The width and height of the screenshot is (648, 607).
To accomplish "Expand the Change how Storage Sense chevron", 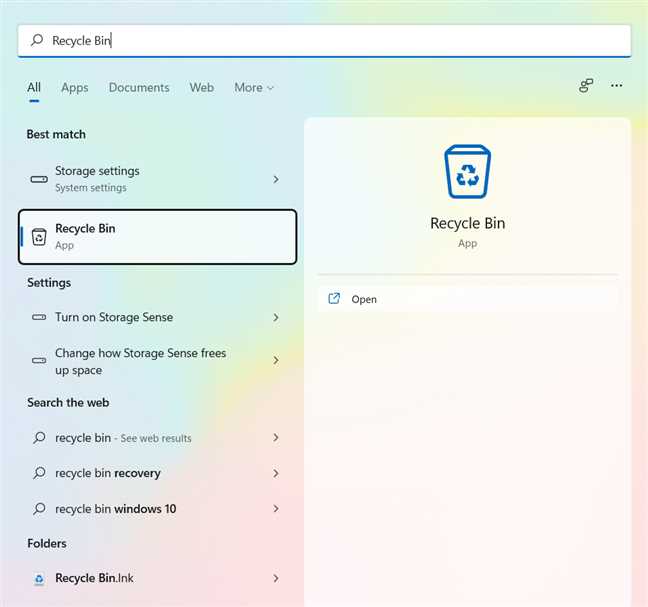I will 276,360.
